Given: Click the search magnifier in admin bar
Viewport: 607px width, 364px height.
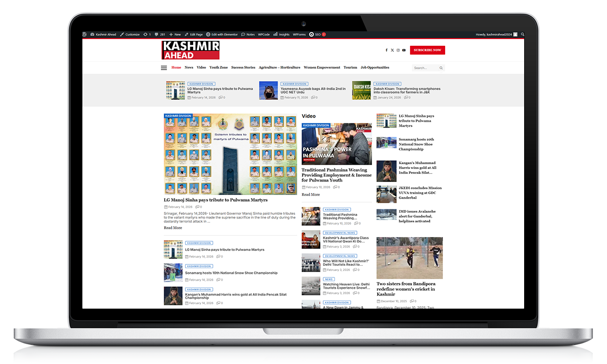Looking at the screenshot, I should (x=523, y=35).
